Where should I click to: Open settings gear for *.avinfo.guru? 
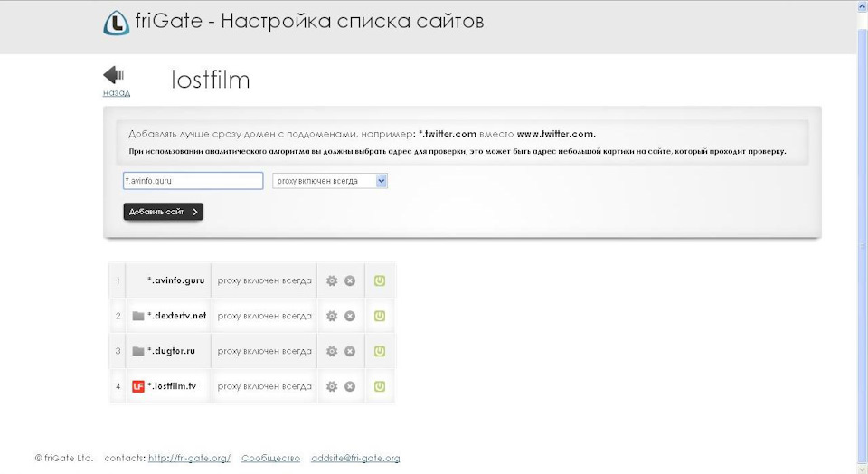(332, 280)
